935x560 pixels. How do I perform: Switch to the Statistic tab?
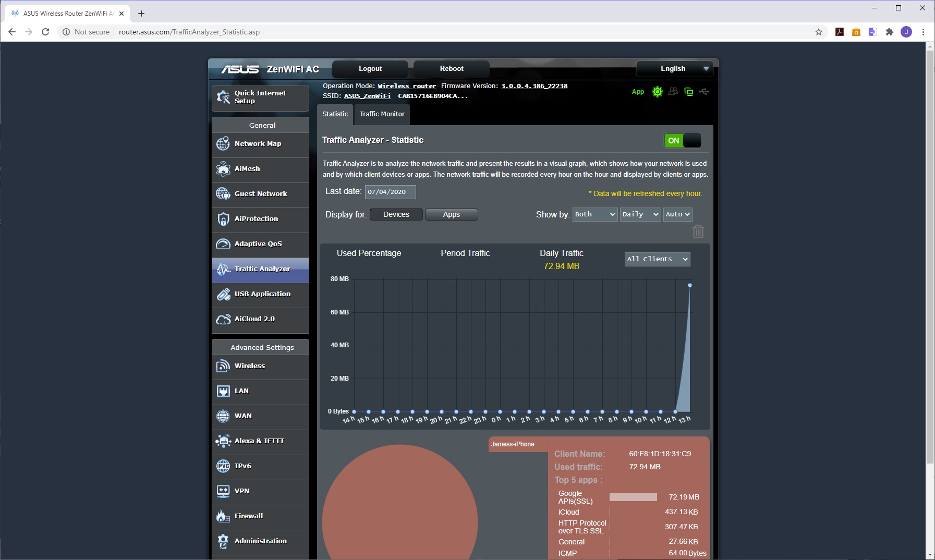335,114
